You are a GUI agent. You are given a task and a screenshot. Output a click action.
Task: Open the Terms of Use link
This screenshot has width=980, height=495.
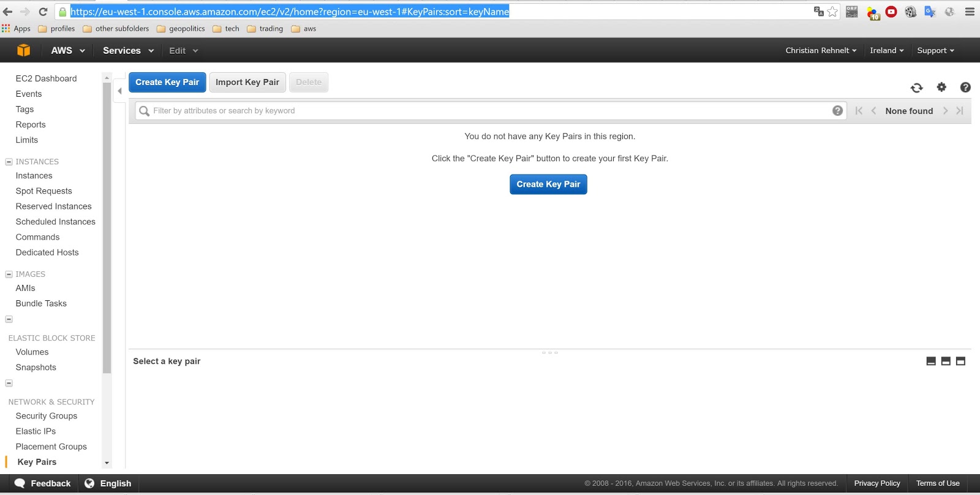(938, 483)
